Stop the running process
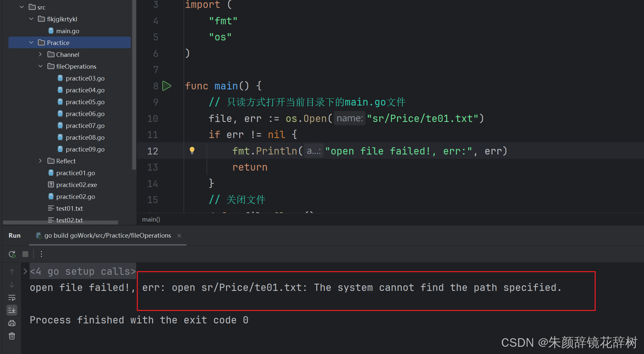 pyautogui.click(x=25, y=254)
